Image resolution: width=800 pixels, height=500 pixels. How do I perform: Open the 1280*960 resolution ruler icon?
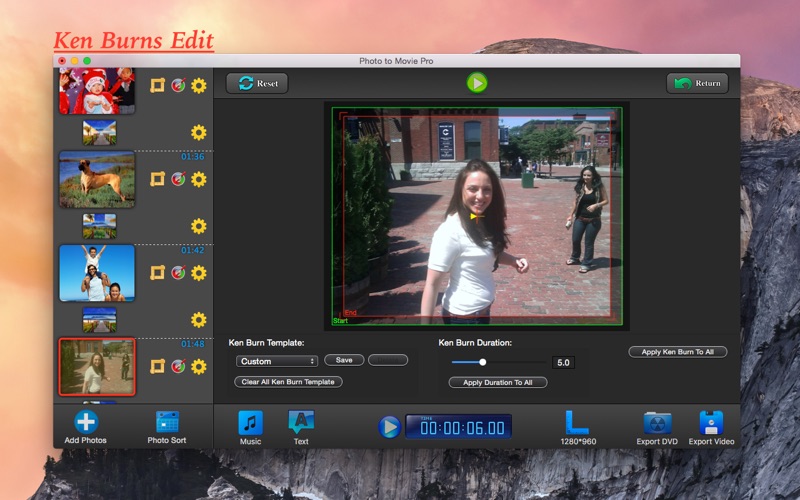(x=577, y=423)
